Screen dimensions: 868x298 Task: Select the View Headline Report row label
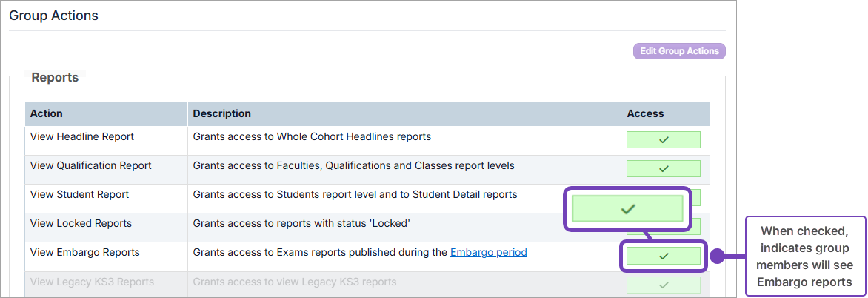82,136
